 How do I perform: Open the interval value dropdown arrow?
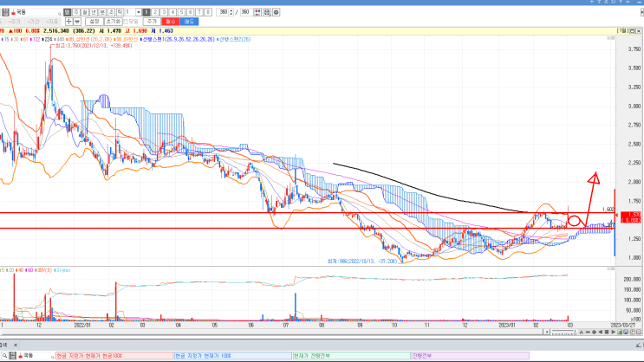[x=139, y=12]
